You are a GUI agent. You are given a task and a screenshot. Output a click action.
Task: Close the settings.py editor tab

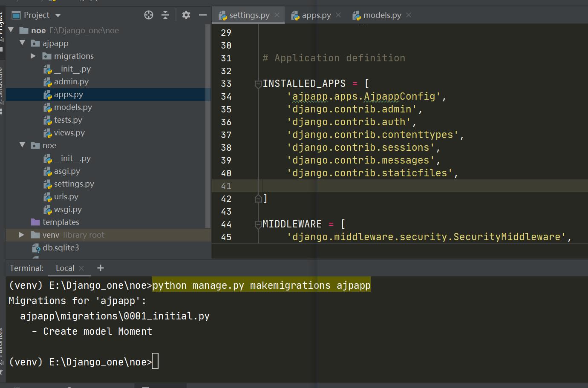pyautogui.click(x=277, y=15)
